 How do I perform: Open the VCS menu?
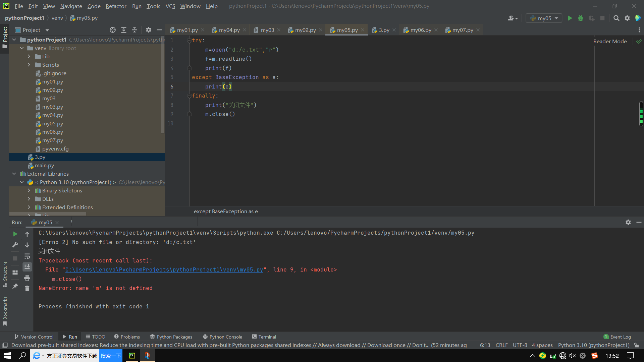(170, 6)
